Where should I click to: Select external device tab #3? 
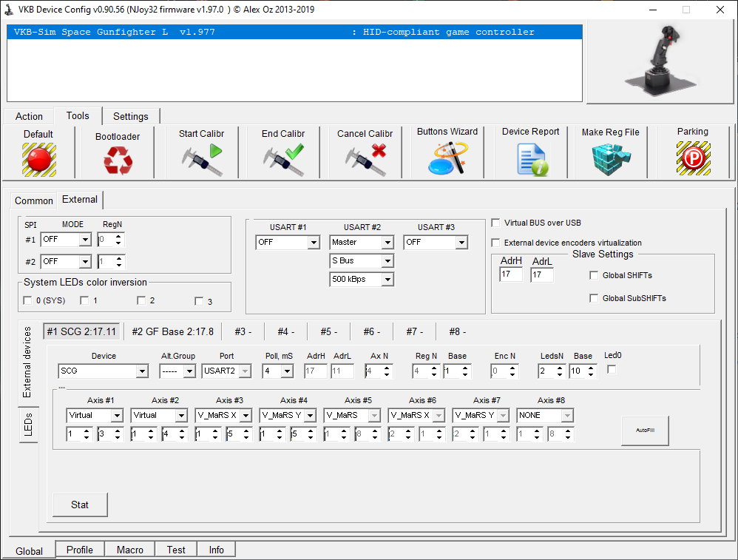(243, 331)
